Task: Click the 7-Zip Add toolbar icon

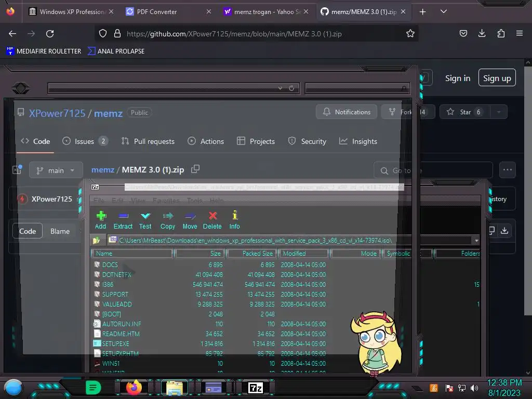Action: click(x=100, y=220)
